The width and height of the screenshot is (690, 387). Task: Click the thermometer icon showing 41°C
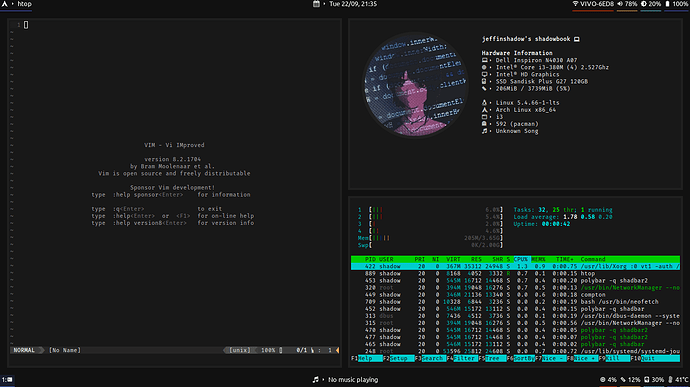point(670,380)
